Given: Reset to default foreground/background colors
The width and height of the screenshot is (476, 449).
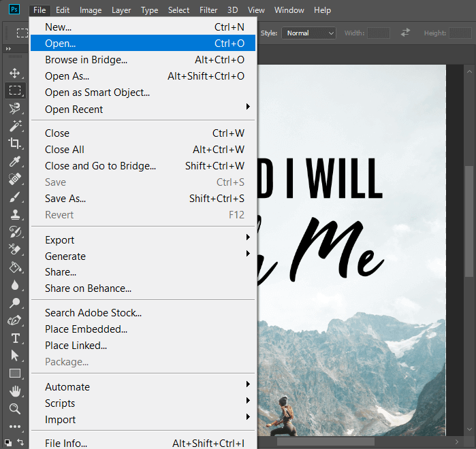Looking at the screenshot, I should (x=7, y=442).
